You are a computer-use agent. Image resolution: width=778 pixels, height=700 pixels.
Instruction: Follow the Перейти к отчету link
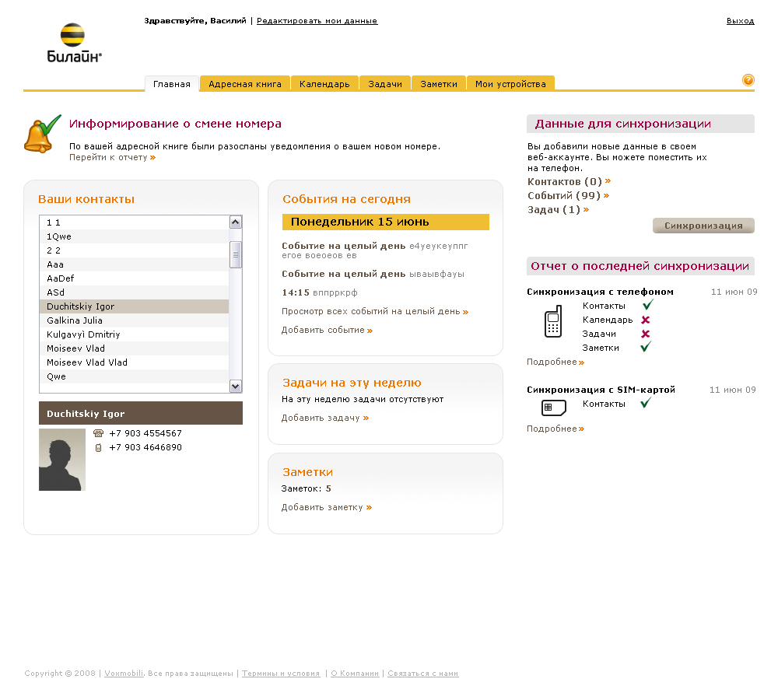click(112, 157)
